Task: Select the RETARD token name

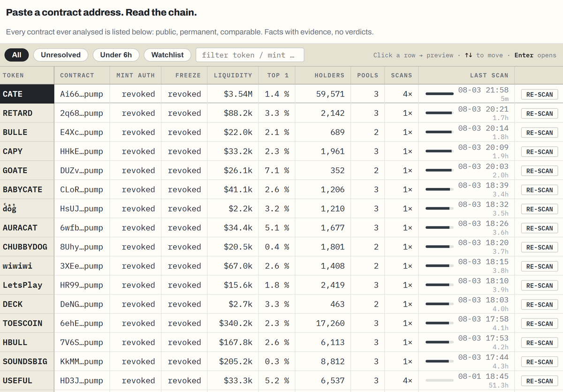Action: (17, 113)
